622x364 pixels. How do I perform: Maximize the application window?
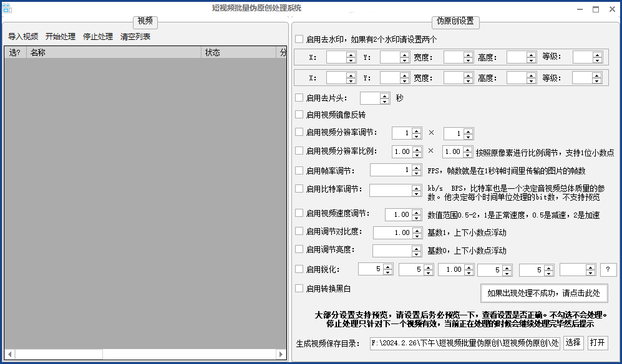pyautogui.click(x=596, y=9)
